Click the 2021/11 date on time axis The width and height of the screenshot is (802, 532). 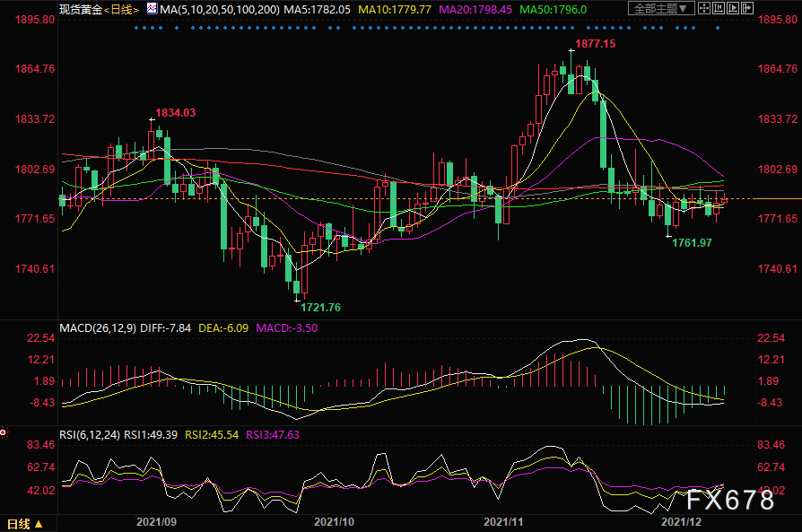[501, 520]
